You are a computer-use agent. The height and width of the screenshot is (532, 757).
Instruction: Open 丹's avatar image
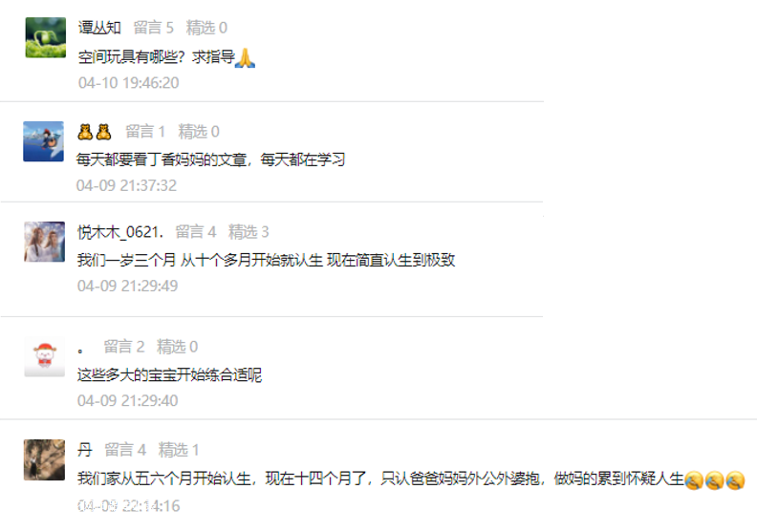click(x=44, y=459)
